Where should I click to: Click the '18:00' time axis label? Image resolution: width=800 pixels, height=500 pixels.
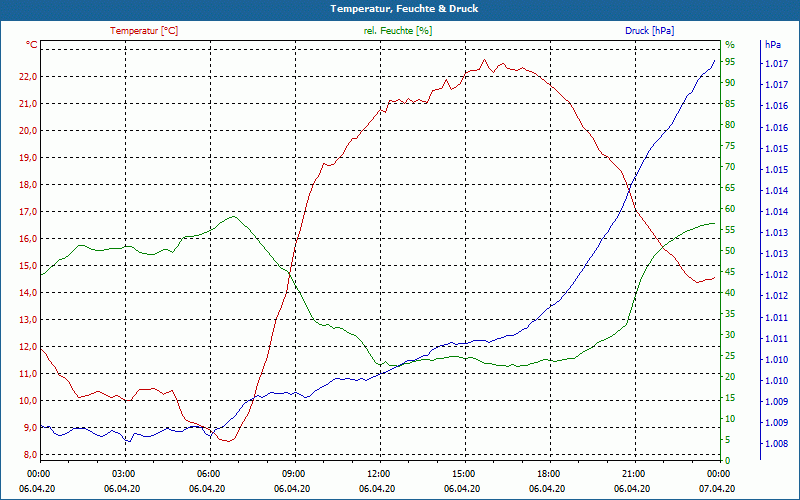coord(547,473)
